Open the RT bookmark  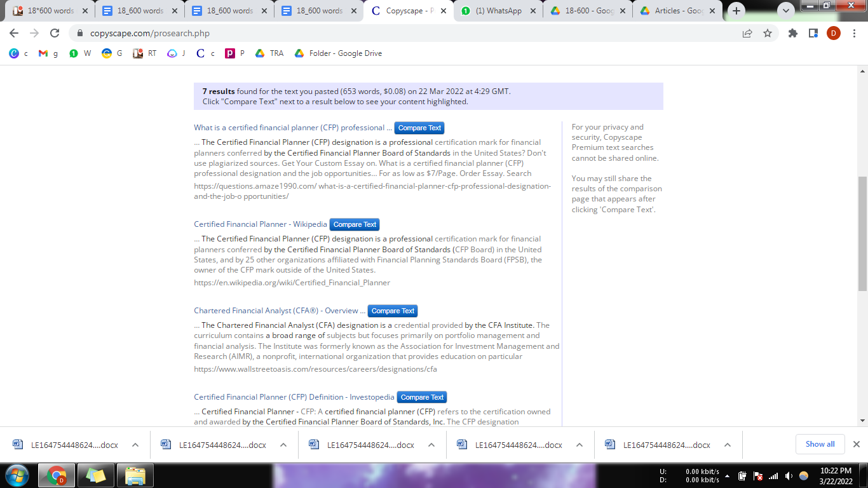coord(145,53)
